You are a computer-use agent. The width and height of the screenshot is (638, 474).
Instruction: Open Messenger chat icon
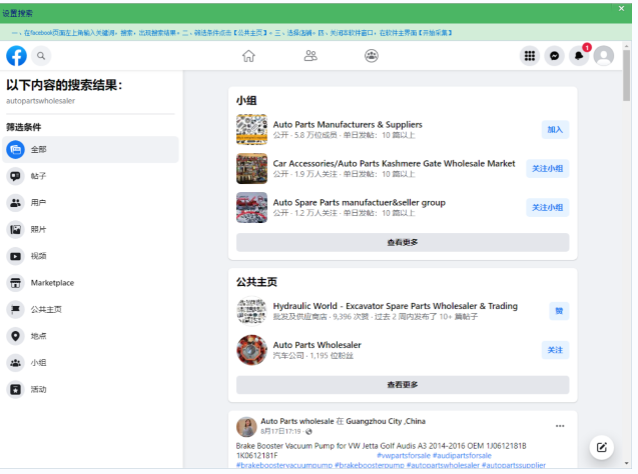(554, 56)
